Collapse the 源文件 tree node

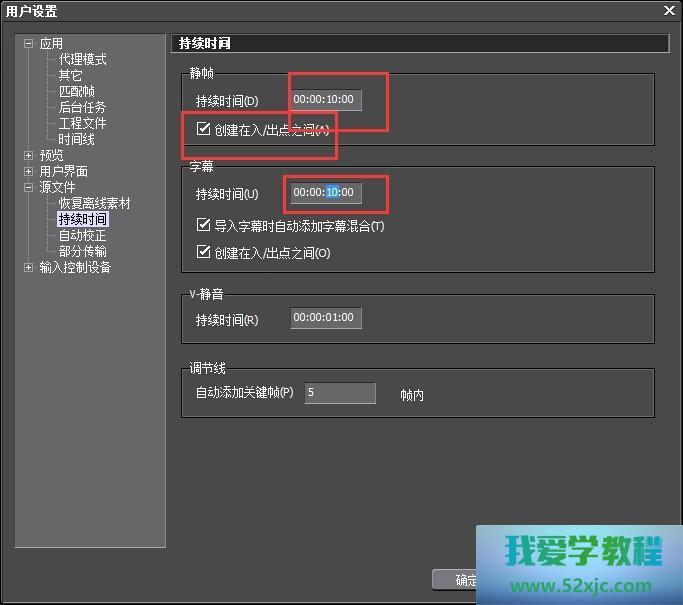(29, 188)
